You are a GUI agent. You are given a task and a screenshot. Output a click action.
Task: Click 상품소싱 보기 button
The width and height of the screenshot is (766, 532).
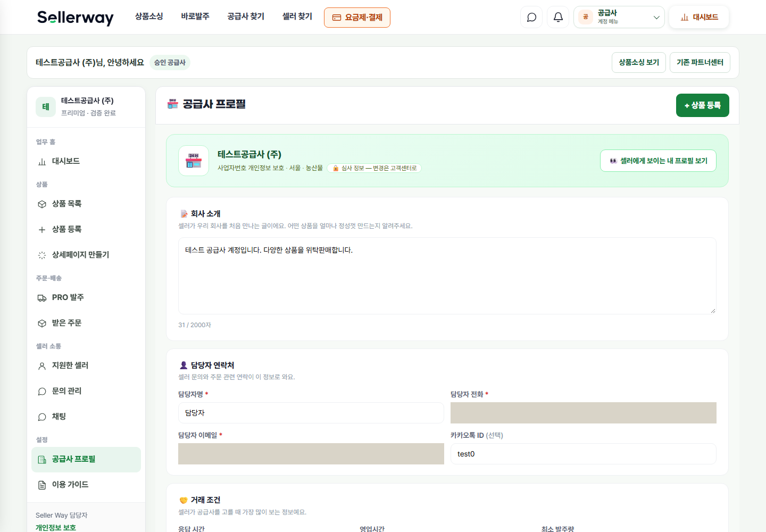point(639,62)
